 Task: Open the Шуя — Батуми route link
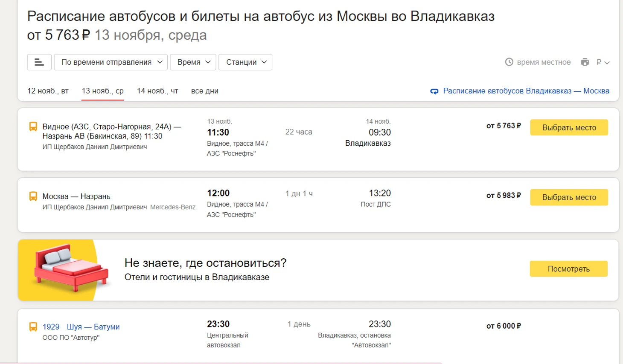click(x=93, y=327)
